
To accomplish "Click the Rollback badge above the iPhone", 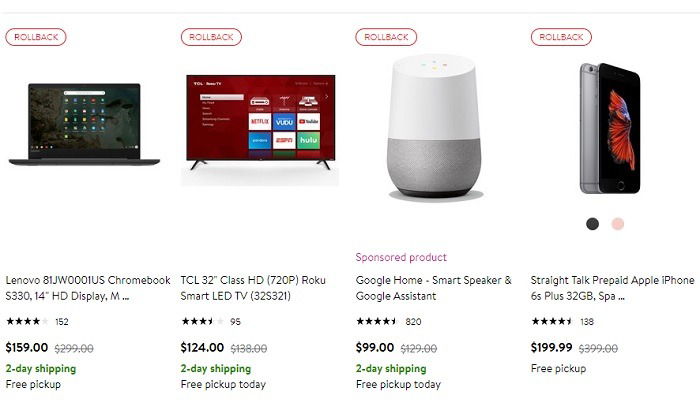I will pyautogui.click(x=561, y=37).
